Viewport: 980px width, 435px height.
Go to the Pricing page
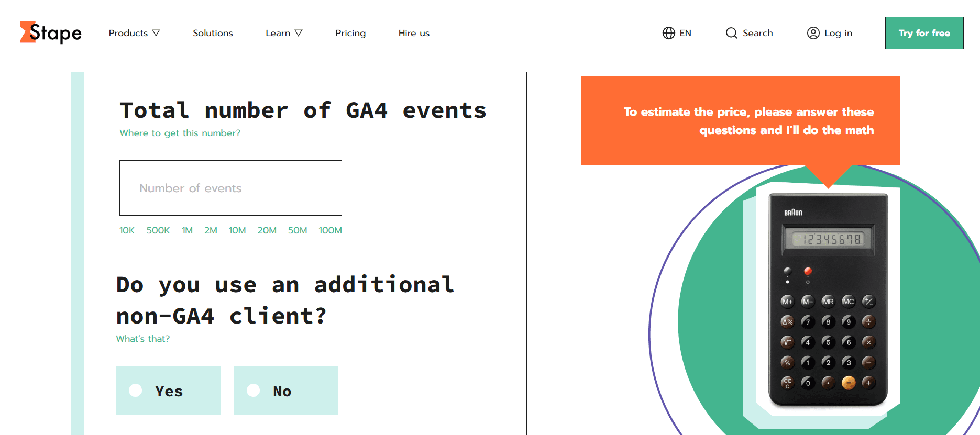(x=350, y=33)
